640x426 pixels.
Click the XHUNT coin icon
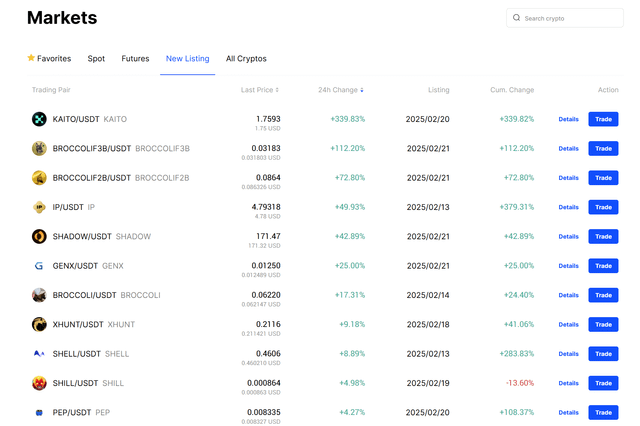click(39, 324)
